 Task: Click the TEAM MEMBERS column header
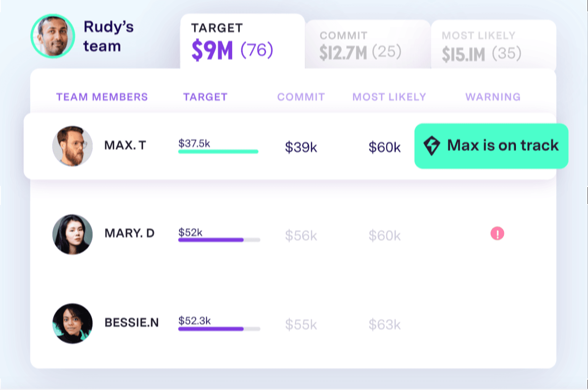click(102, 97)
